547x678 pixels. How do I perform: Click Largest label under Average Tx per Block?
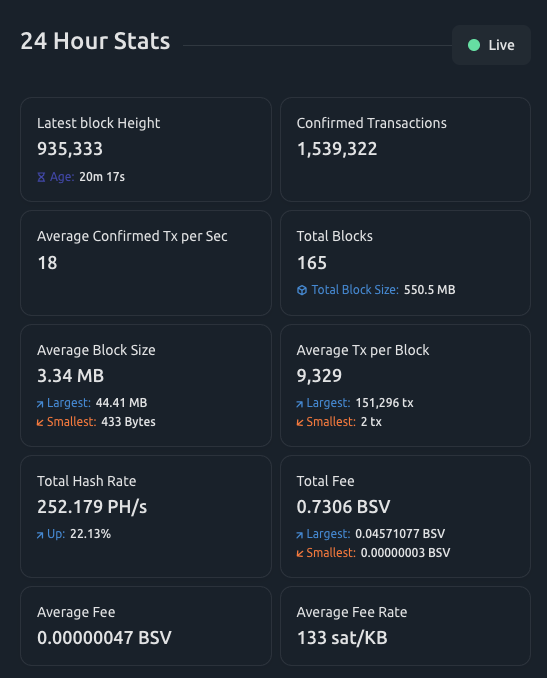click(x=328, y=403)
